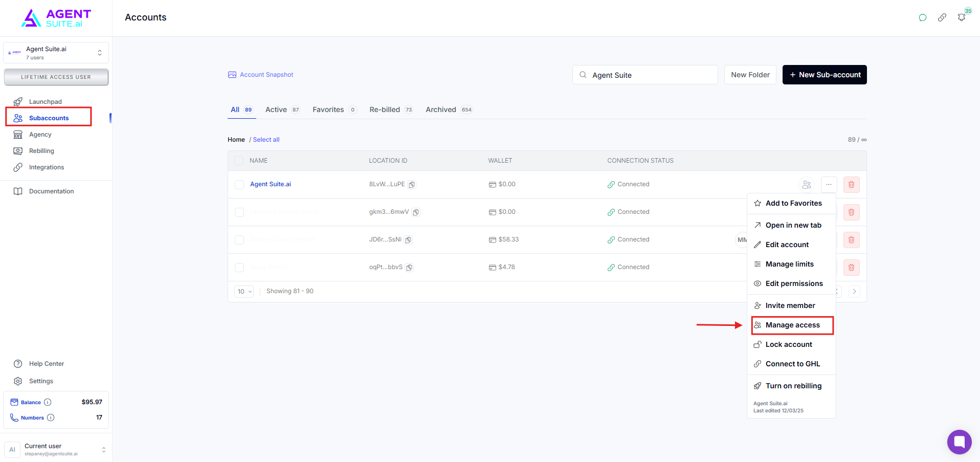Open the Agent Suite.ai account link
Viewport: 980px width, 462px height.
point(271,184)
